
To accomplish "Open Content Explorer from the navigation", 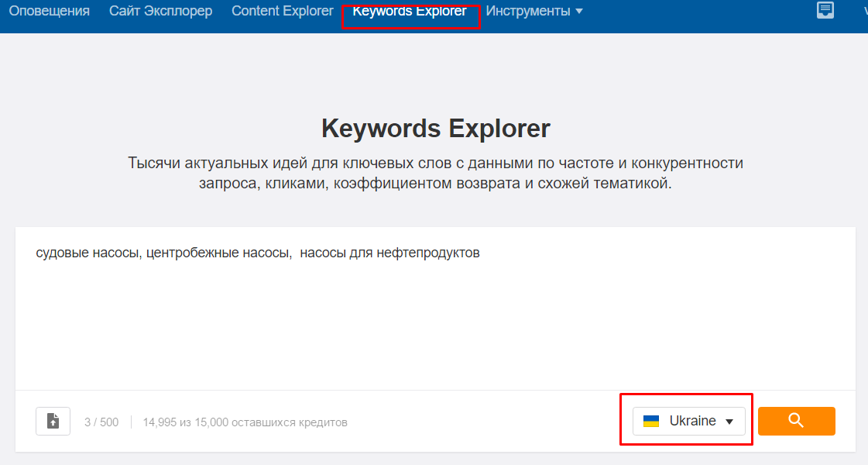I will point(282,11).
